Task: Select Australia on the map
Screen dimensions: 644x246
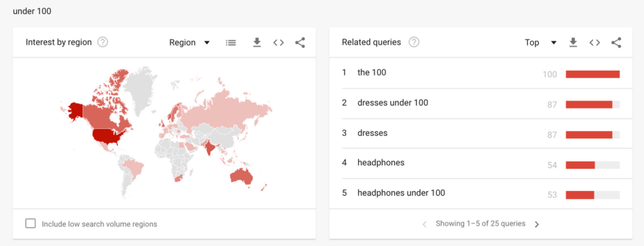Action: tap(241, 177)
